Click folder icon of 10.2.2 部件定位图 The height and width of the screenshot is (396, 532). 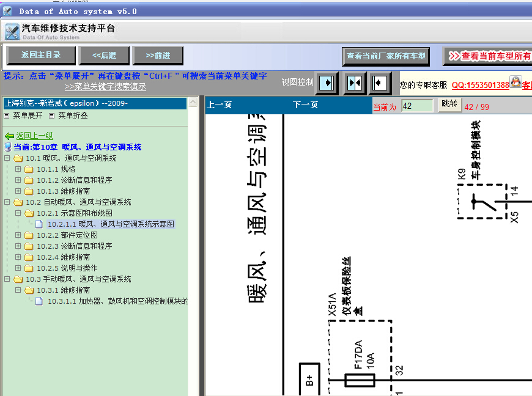tap(29, 235)
